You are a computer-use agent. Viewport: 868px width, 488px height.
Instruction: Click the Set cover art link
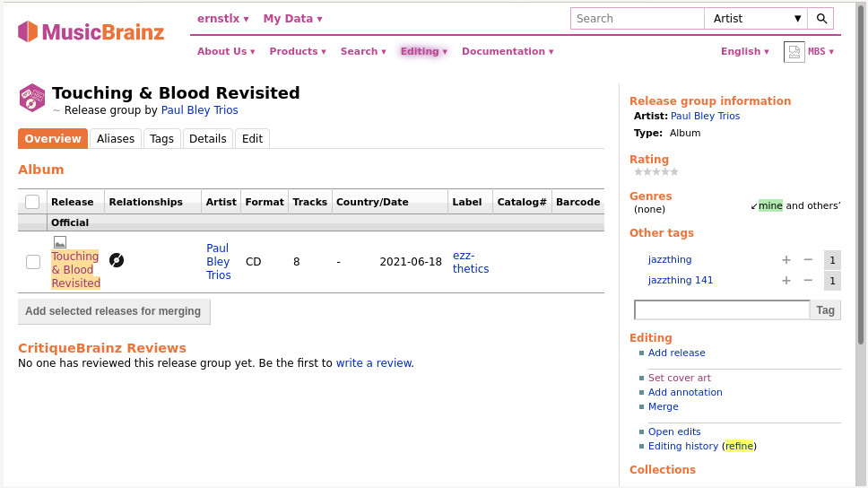pyautogui.click(x=679, y=378)
